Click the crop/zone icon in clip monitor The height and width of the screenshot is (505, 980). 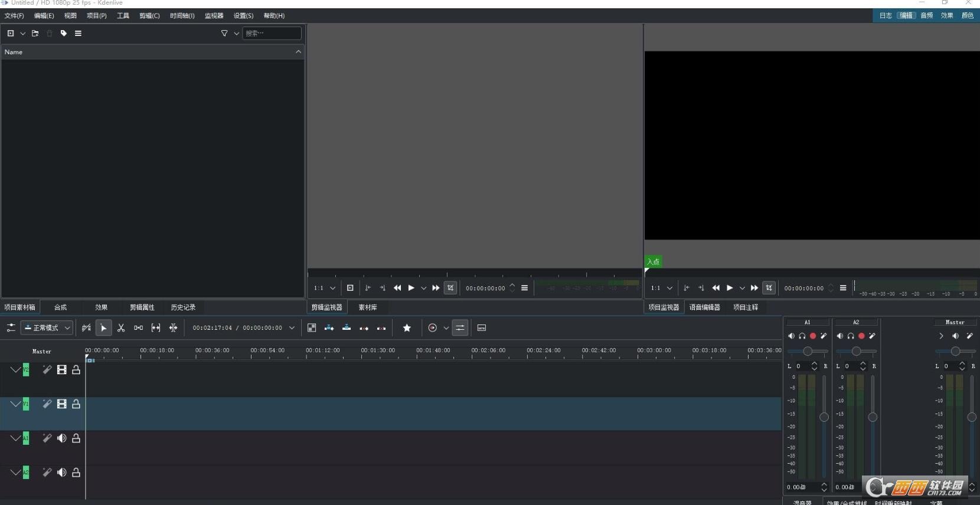point(450,288)
